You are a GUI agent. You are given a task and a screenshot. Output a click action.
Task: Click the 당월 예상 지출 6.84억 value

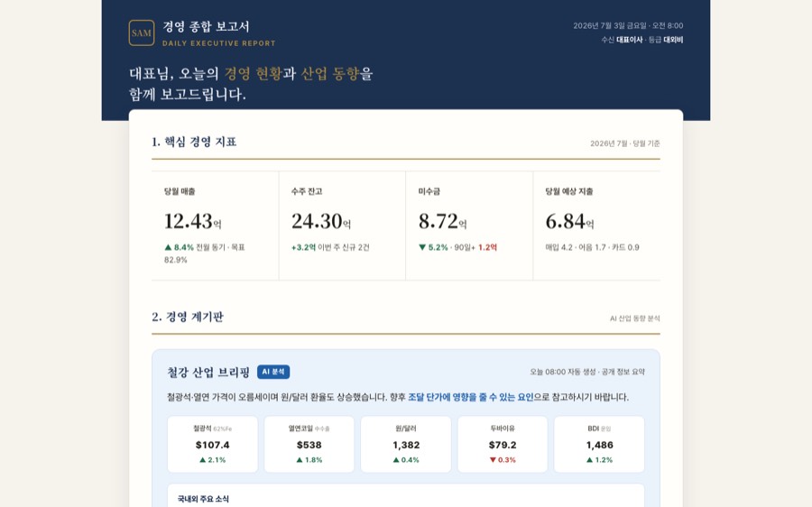[569, 222]
